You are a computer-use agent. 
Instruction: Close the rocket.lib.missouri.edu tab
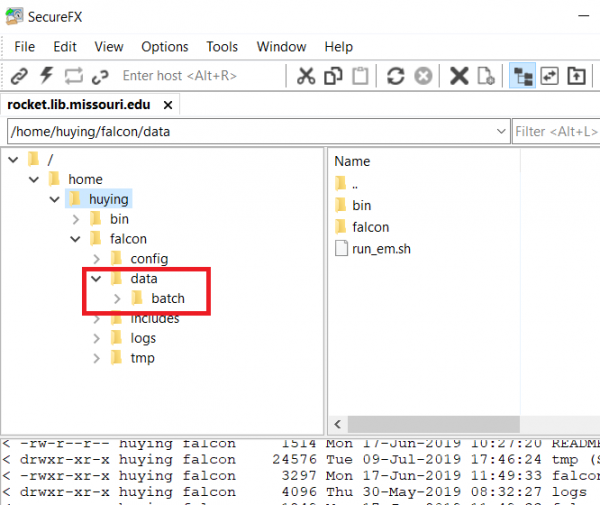169,105
